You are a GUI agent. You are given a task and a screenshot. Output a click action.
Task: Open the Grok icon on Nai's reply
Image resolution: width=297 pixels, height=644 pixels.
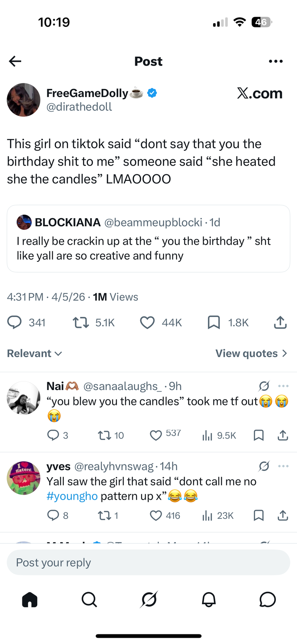[x=264, y=386]
